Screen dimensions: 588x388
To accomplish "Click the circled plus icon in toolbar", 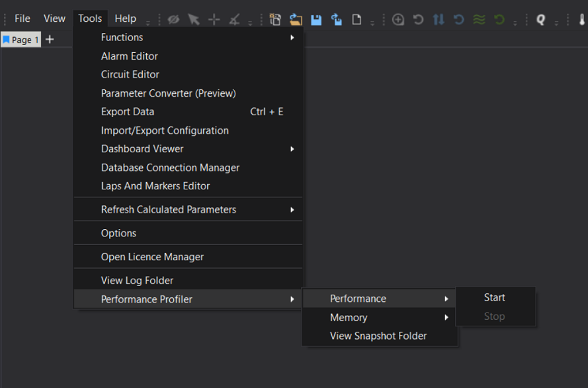I will pyautogui.click(x=398, y=19).
